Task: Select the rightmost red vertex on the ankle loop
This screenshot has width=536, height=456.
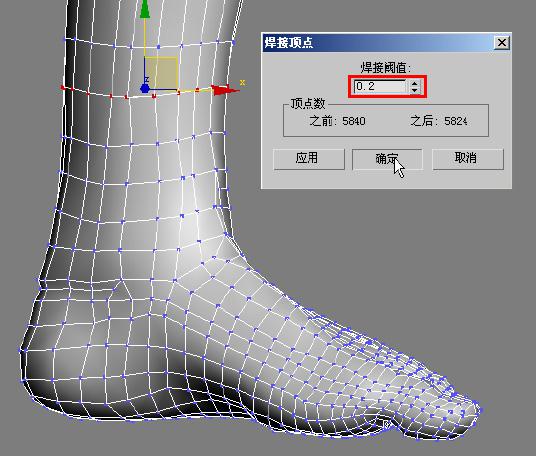Action: click(x=228, y=86)
